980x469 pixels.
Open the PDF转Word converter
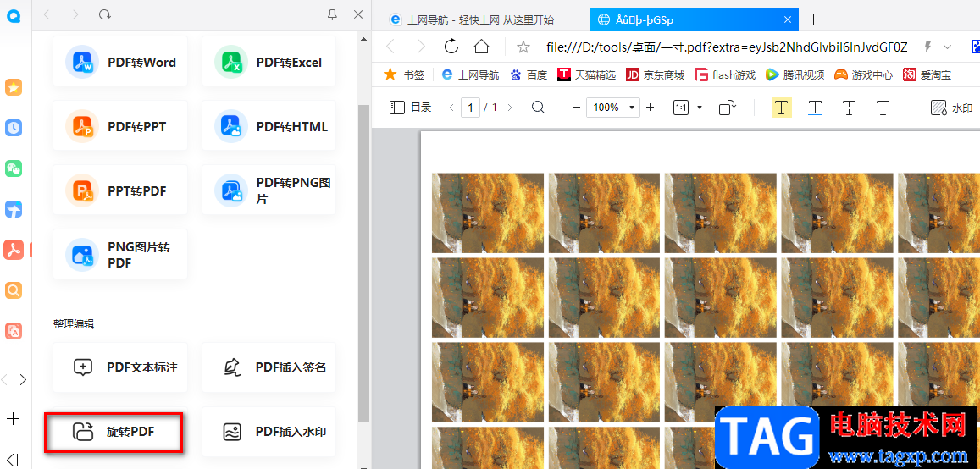click(x=120, y=62)
